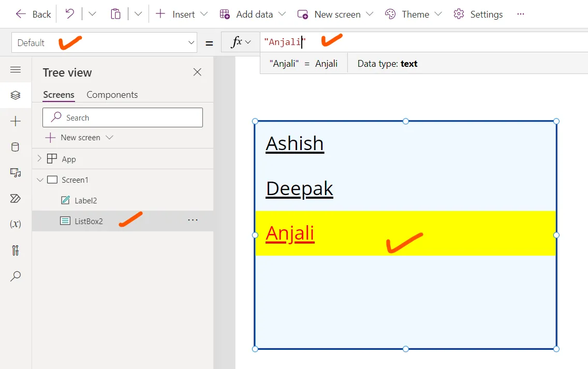This screenshot has height=369, width=588.
Task: Open ListBox2 more actions ellipsis
Action: (193, 220)
